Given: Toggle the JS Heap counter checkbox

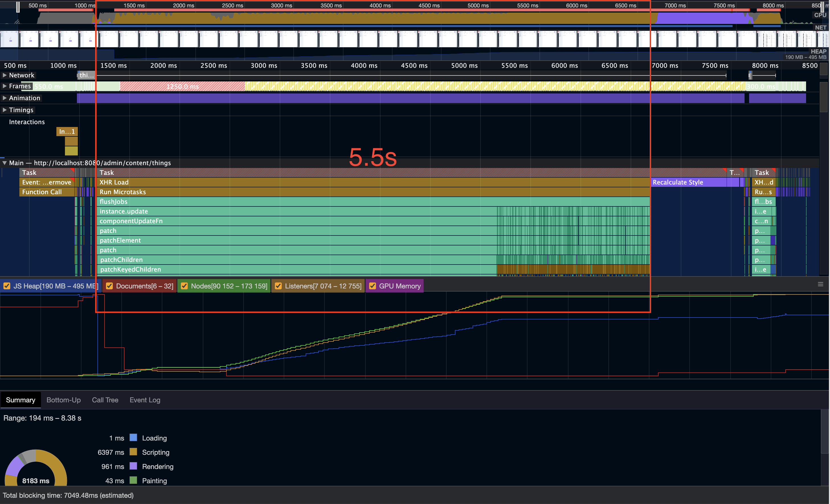Looking at the screenshot, I should (x=7, y=286).
